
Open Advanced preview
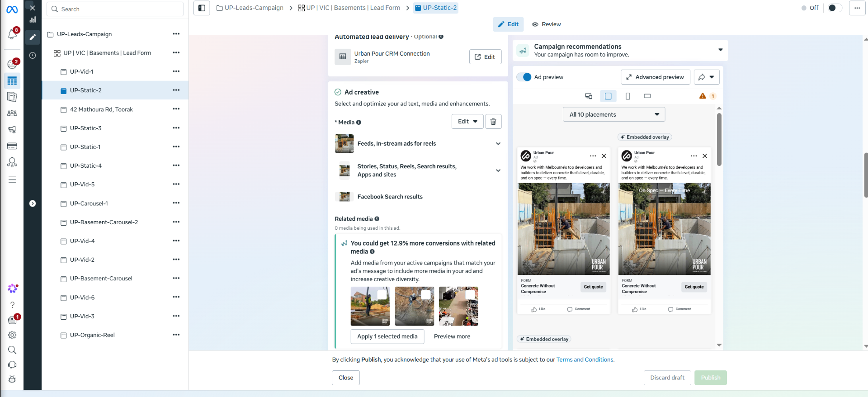click(x=655, y=77)
